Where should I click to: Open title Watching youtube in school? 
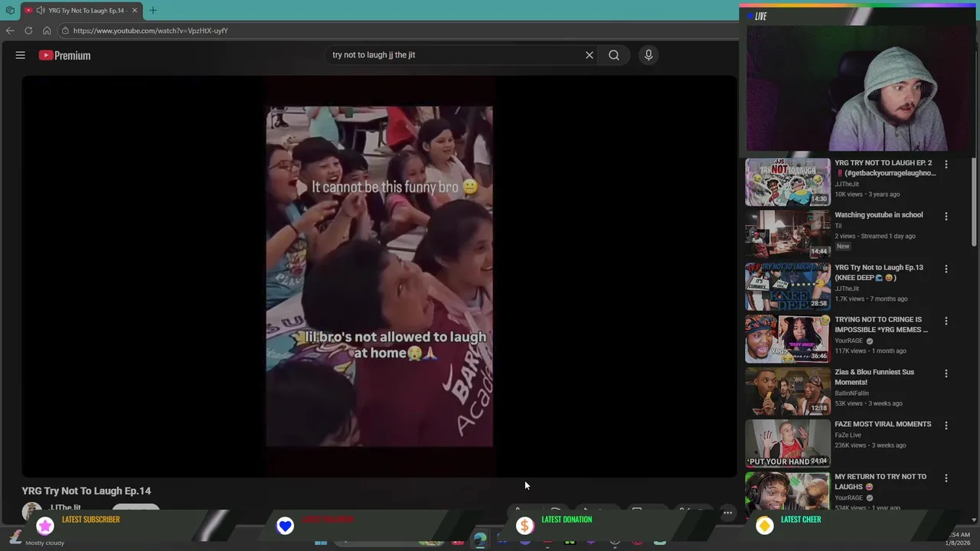tap(879, 215)
